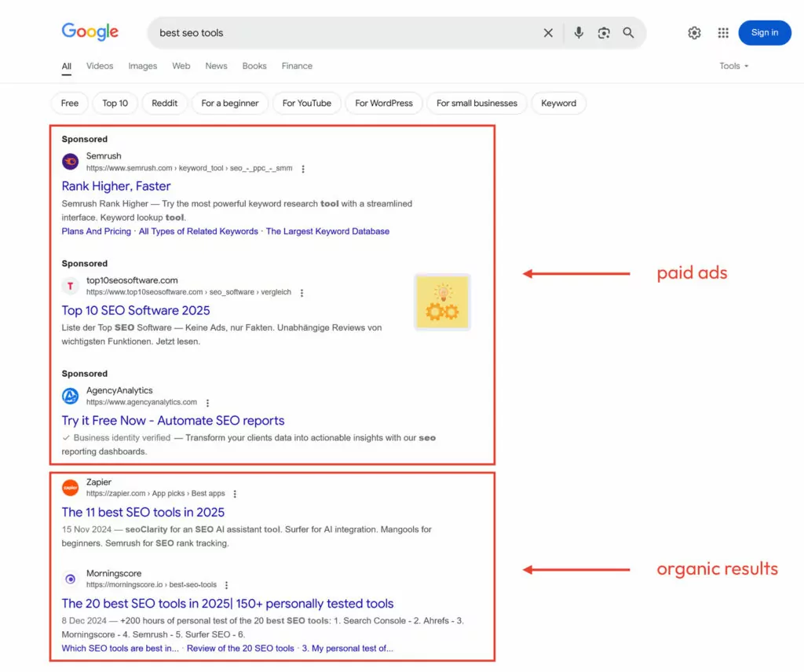Choose the For YouTube chip
This screenshot has height=672, width=804.
[x=307, y=103]
